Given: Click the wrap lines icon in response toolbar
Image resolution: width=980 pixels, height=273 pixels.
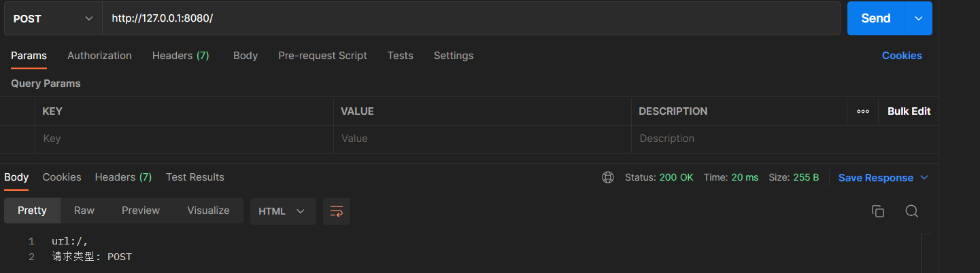Looking at the screenshot, I should coord(336,211).
